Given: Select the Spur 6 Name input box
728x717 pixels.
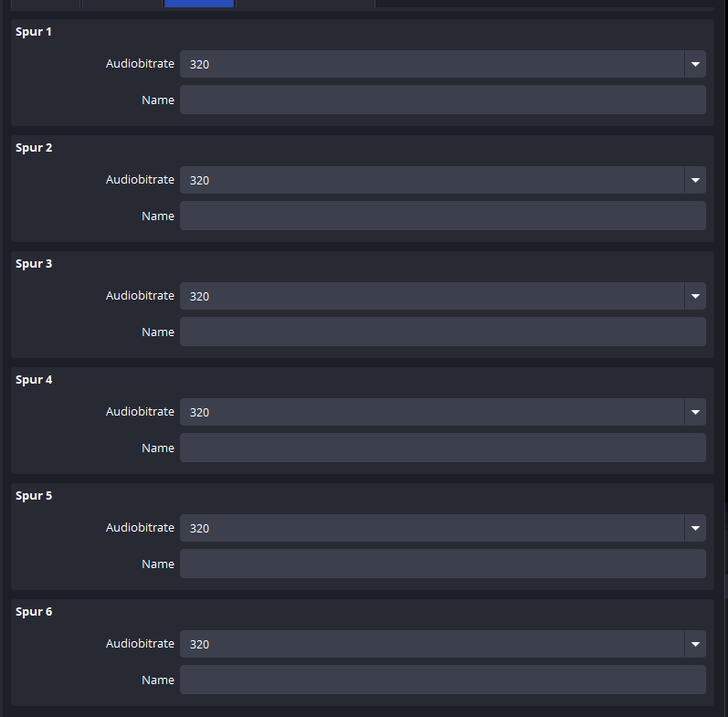Looking at the screenshot, I should click(x=443, y=680).
